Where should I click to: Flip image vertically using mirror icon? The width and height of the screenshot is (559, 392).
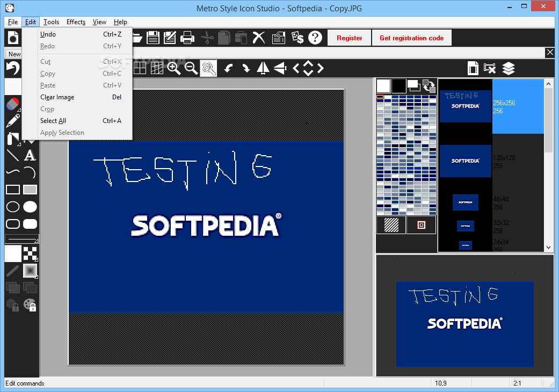coord(280,68)
